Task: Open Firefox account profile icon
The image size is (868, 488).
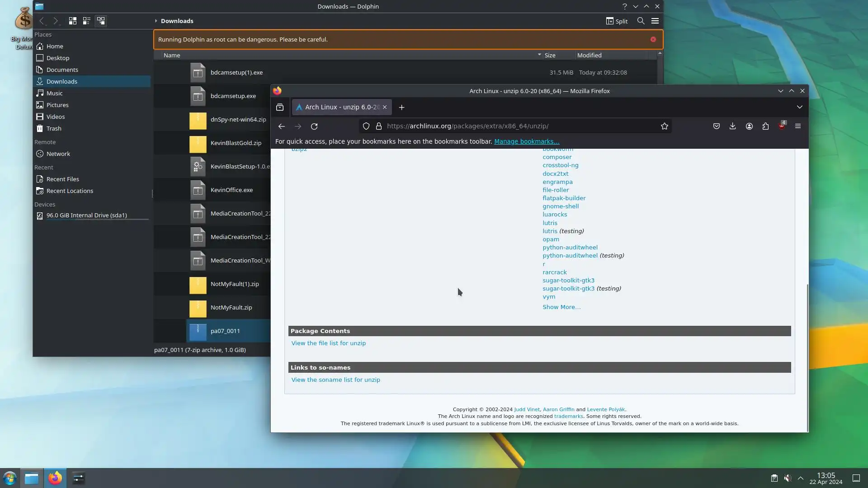Action: 749,127
